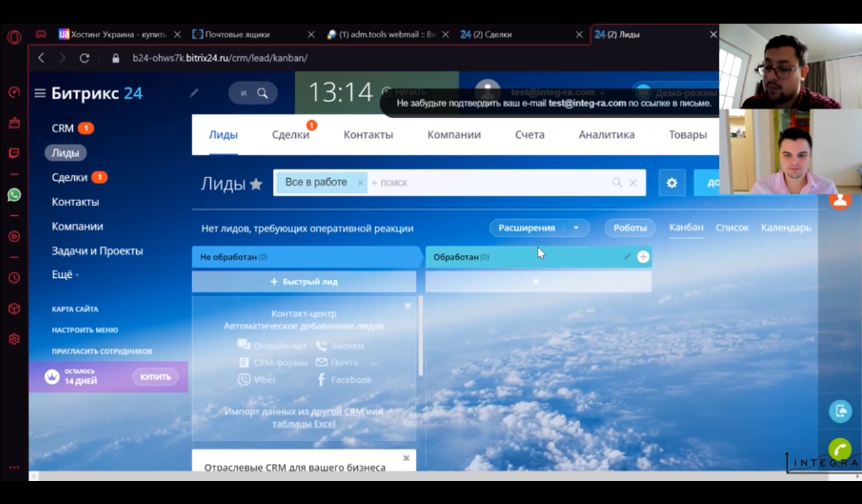This screenshot has height=504, width=862.
Task: Open CRM in the left sidebar
Action: (63, 128)
